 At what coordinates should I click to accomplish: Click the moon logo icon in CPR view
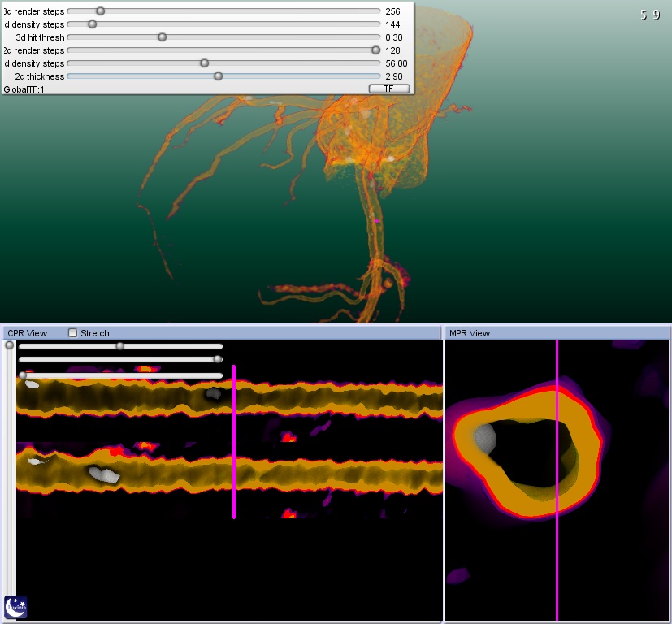(x=15, y=607)
